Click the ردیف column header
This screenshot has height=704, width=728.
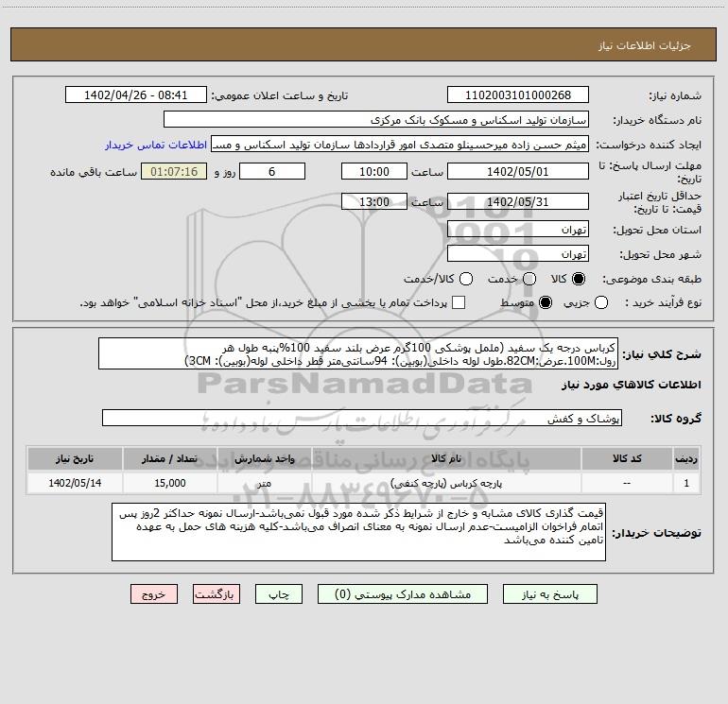pos(686,458)
